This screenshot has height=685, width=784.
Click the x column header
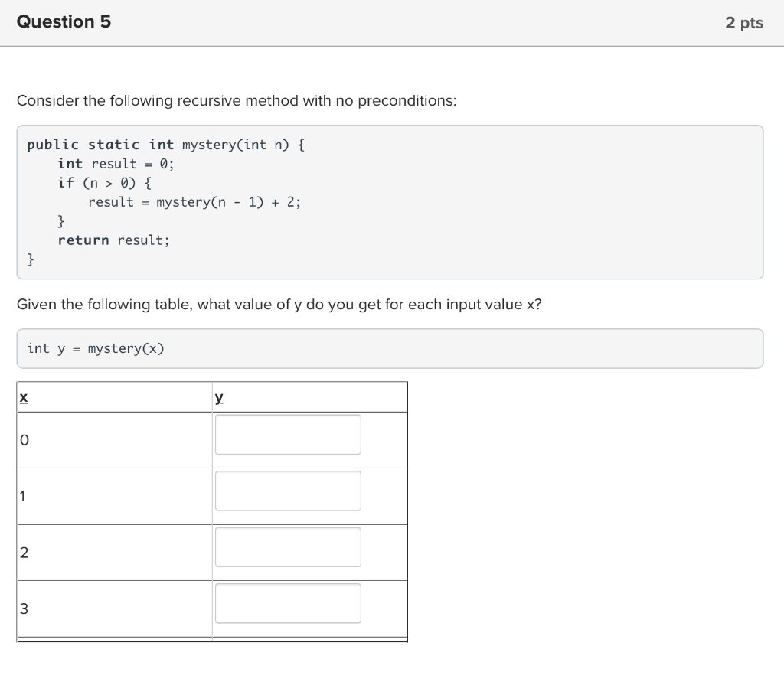point(24,397)
